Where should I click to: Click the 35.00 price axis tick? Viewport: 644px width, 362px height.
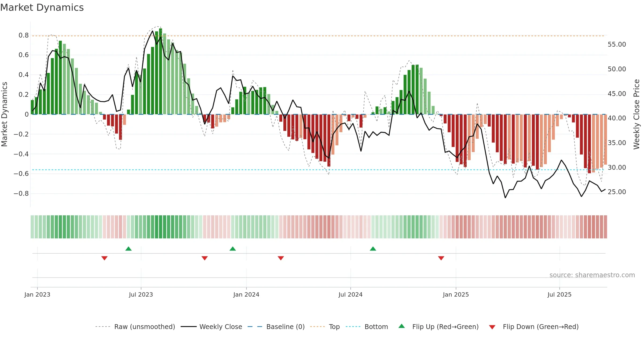tap(617, 143)
